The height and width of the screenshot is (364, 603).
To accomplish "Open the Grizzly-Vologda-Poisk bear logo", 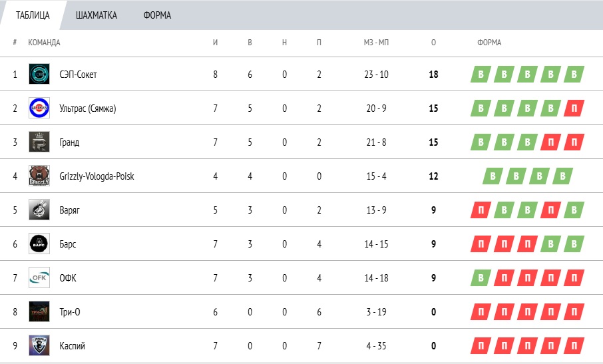I will pos(39,176).
